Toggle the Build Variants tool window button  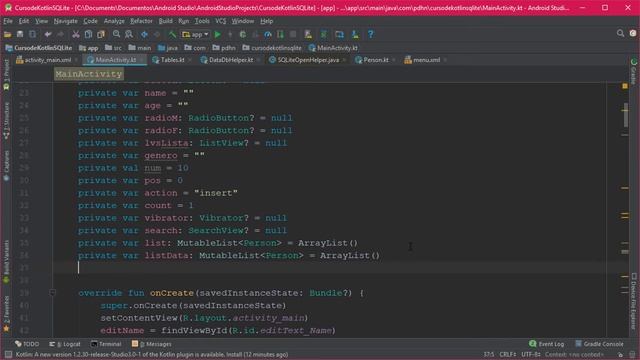[6, 261]
